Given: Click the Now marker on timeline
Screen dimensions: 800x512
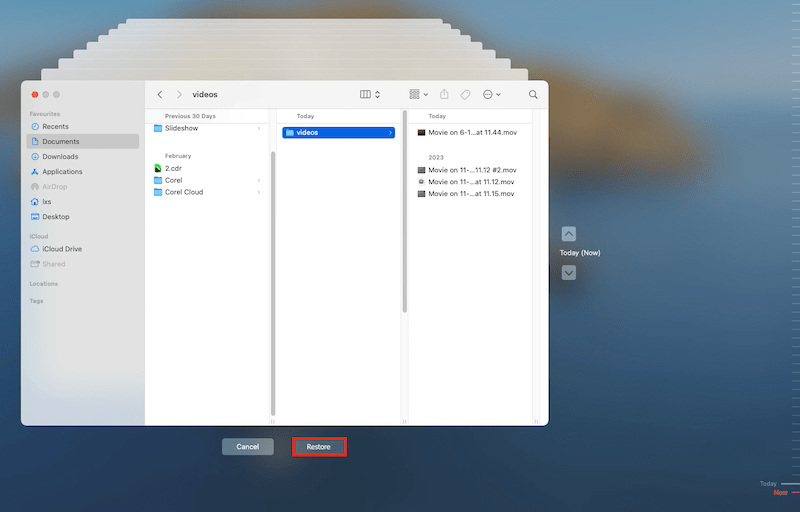Looking at the screenshot, I should pos(780,492).
